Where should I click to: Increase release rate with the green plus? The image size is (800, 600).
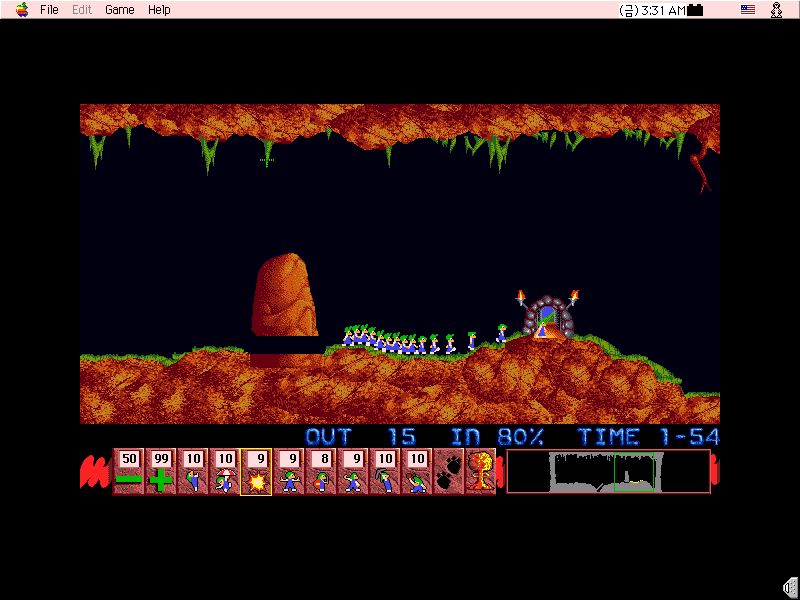click(x=160, y=472)
